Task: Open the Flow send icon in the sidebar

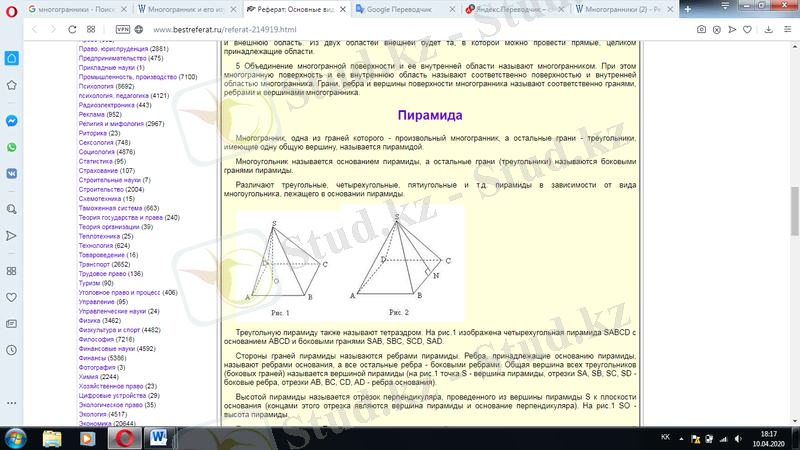Action: point(11,236)
